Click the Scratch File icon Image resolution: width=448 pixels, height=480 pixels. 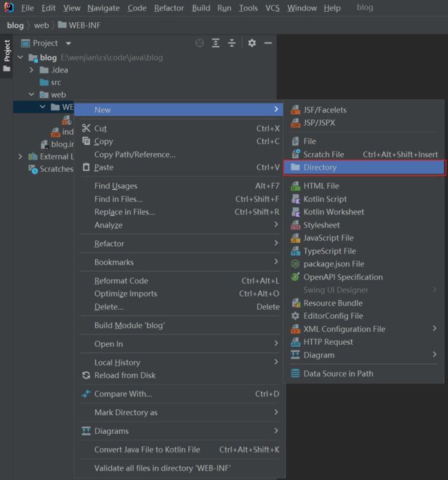(295, 154)
